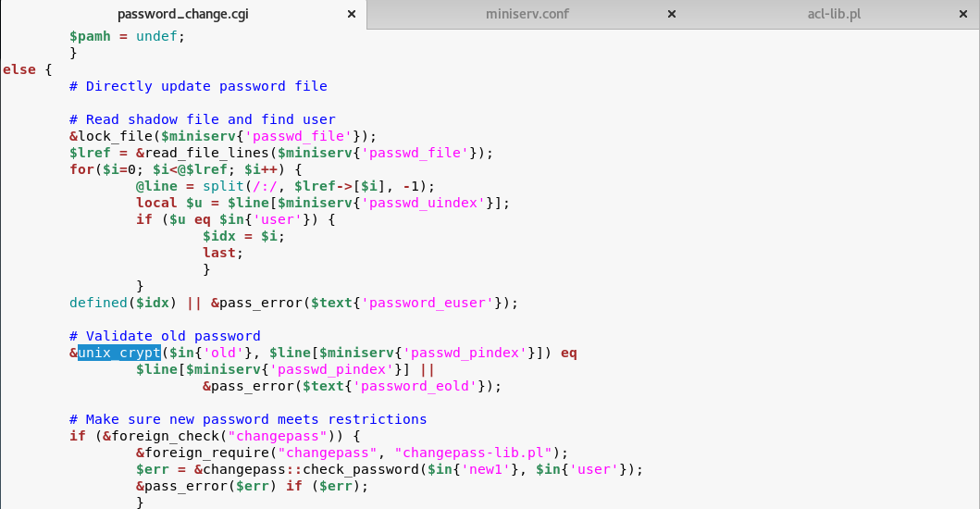Place cursor on 'Directly update password file' comment

(205, 86)
